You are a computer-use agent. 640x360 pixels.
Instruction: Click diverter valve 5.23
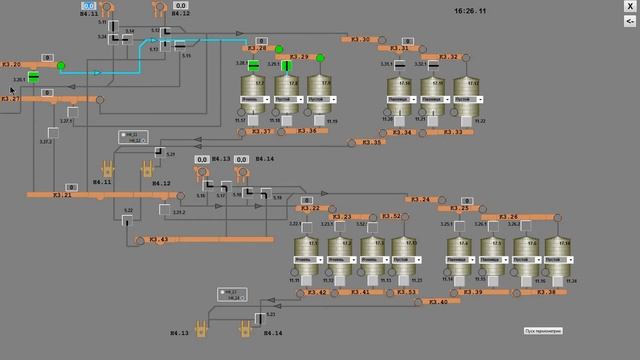pos(260,319)
